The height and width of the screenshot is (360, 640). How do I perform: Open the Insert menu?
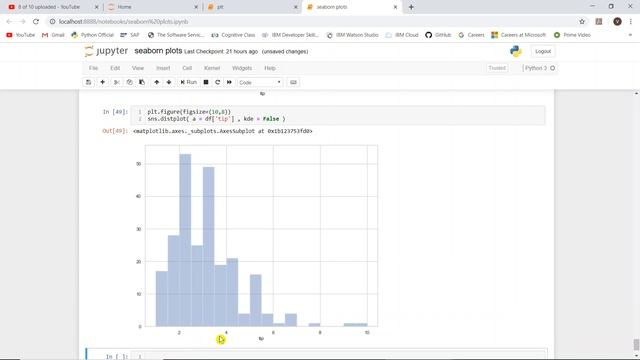pos(163,68)
